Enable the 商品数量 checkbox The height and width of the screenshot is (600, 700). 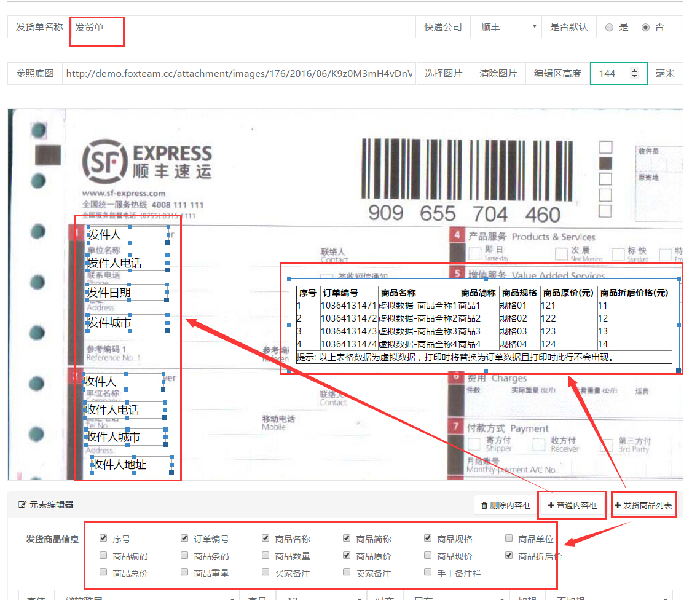(265, 556)
